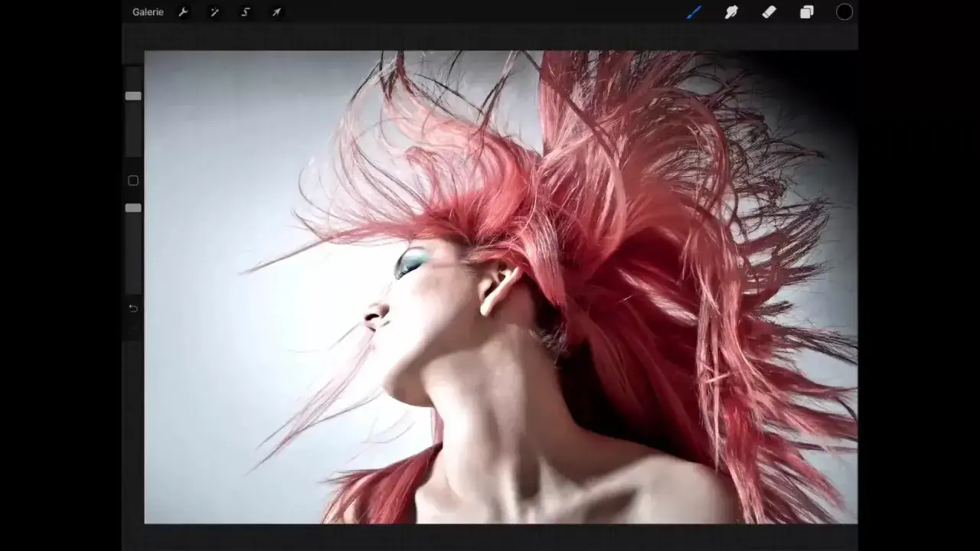This screenshot has height=551, width=980.
Task: Click the brush size slider handle
Action: click(133, 96)
